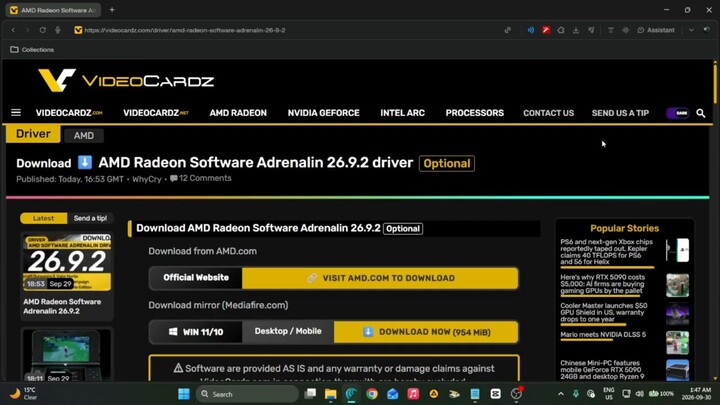This screenshot has width=720, height=405.
Task: Open PS6 and next-gen Xbox chips story
Action: coord(606,252)
